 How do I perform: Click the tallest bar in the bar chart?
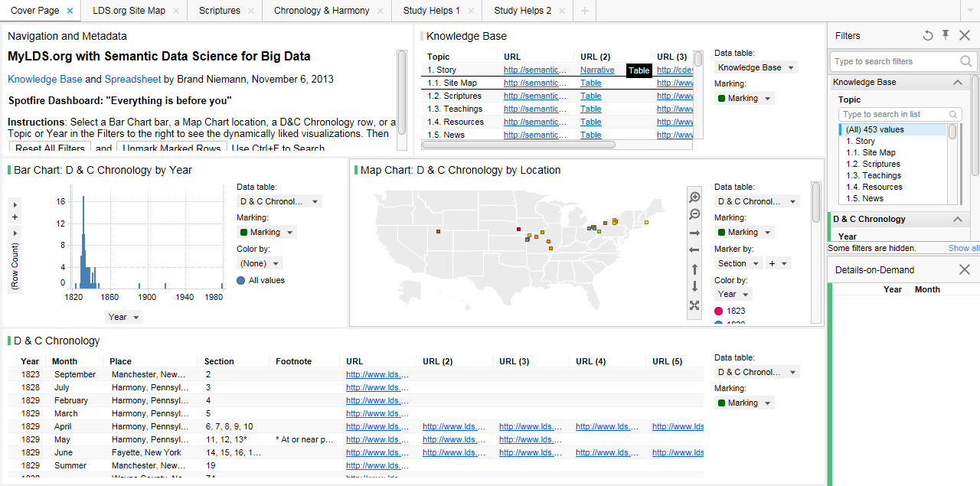click(x=83, y=241)
